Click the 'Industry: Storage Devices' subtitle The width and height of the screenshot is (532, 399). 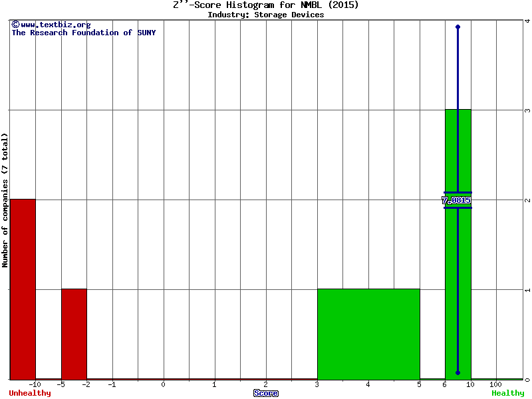pyautogui.click(x=265, y=15)
